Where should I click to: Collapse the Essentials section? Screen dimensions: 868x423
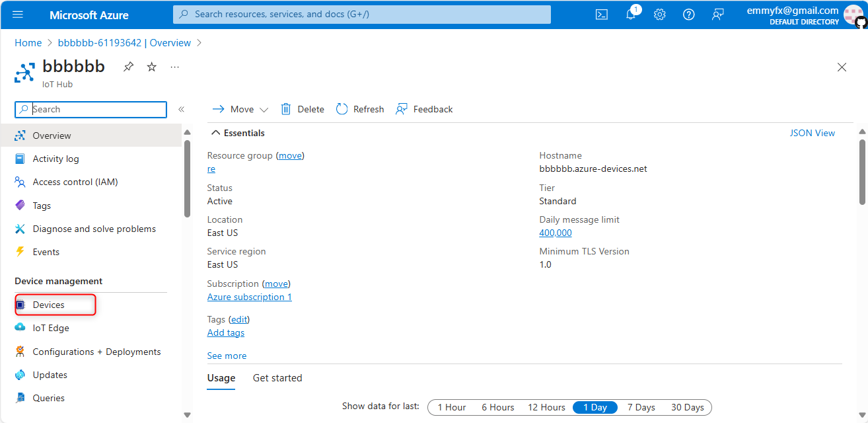click(x=215, y=133)
